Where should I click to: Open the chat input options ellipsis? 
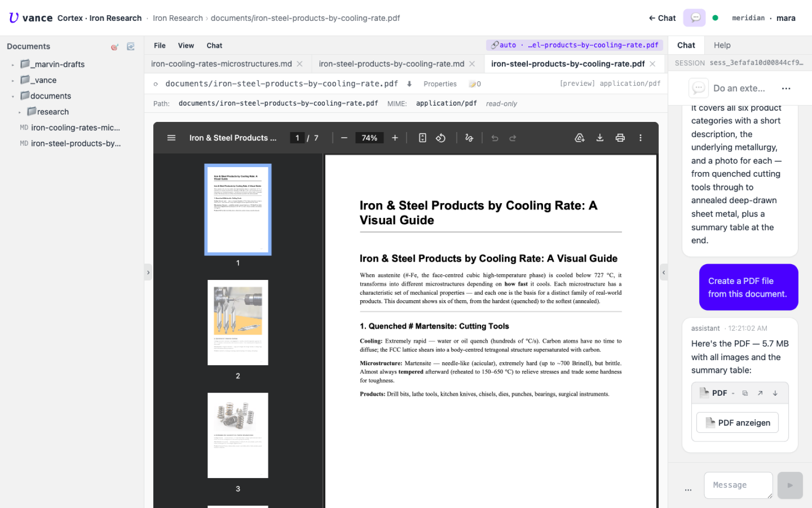click(688, 490)
